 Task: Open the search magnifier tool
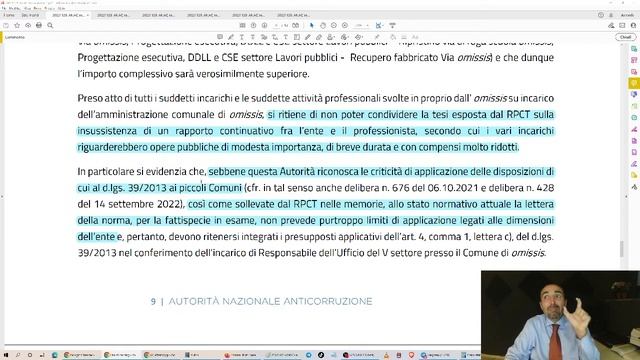tap(50, 25)
